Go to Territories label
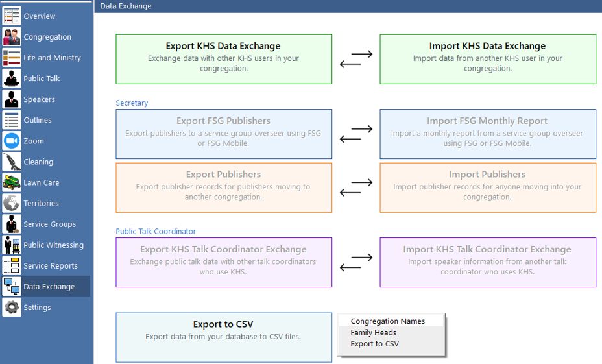 (x=41, y=203)
